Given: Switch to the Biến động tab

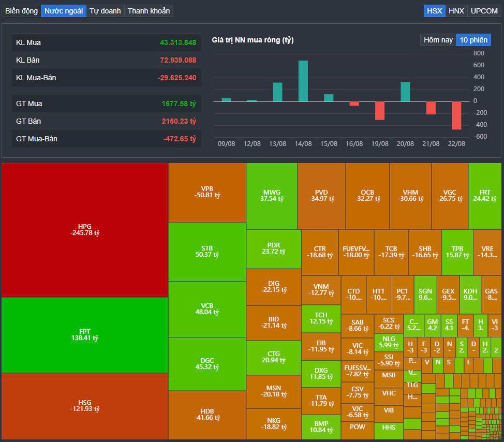Looking at the screenshot, I should click(x=21, y=11).
